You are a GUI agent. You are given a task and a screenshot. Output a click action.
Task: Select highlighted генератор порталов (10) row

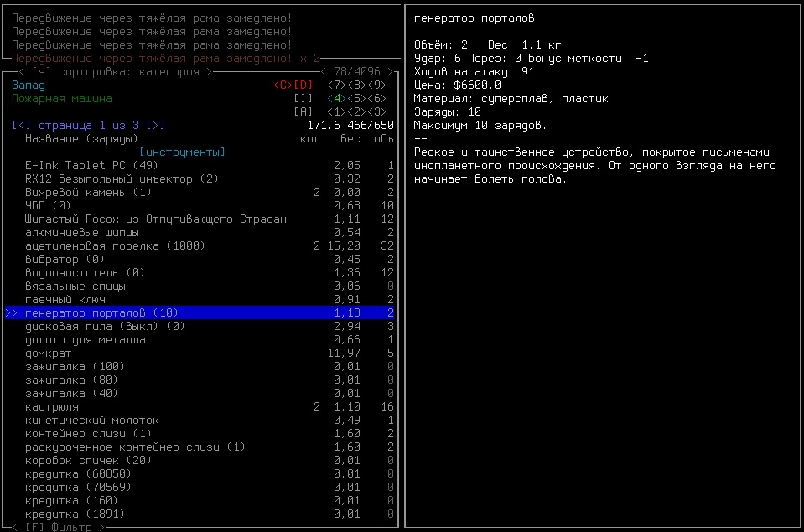tap(200, 312)
